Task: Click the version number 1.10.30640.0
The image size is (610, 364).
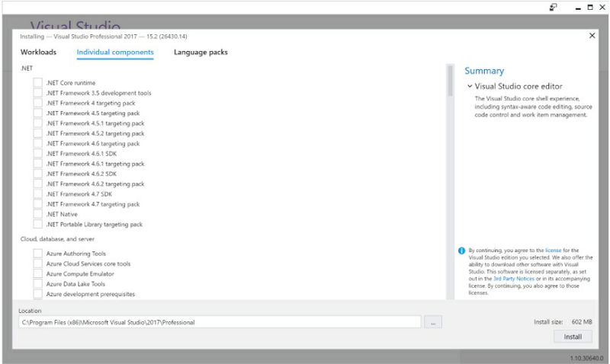Action: click(586, 358)
